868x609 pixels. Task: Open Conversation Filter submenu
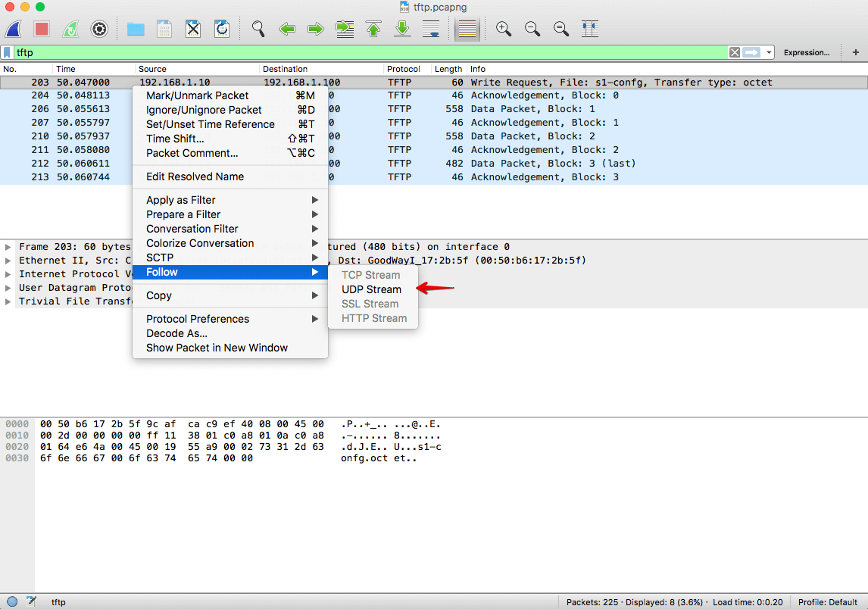pos(230,229)
